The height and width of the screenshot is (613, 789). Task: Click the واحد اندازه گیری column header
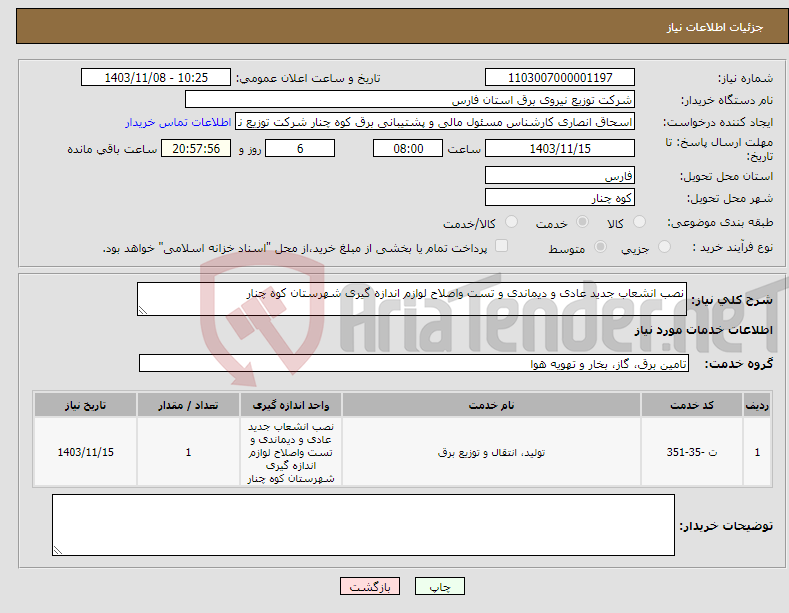[291, 405]
